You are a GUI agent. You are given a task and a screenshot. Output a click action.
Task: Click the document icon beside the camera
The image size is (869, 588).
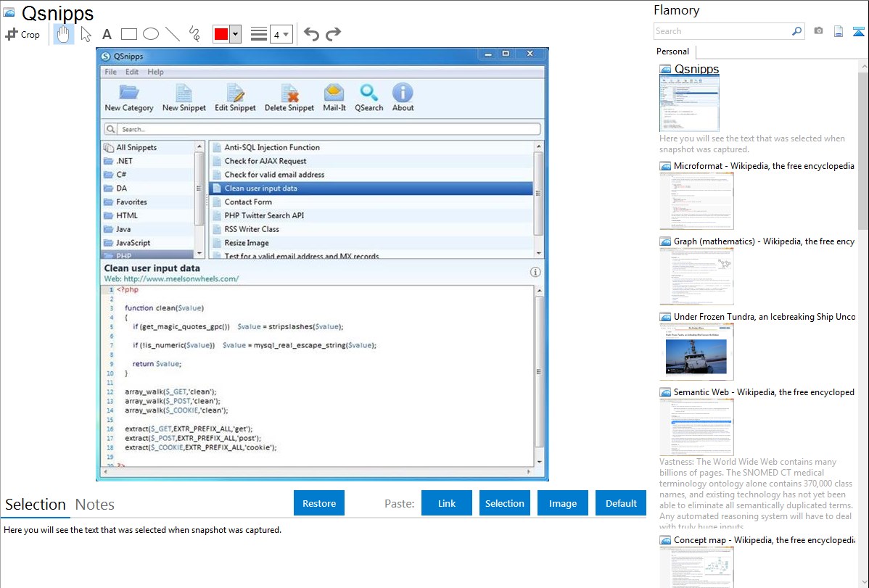pyautogui.click(x=839, y=32)
